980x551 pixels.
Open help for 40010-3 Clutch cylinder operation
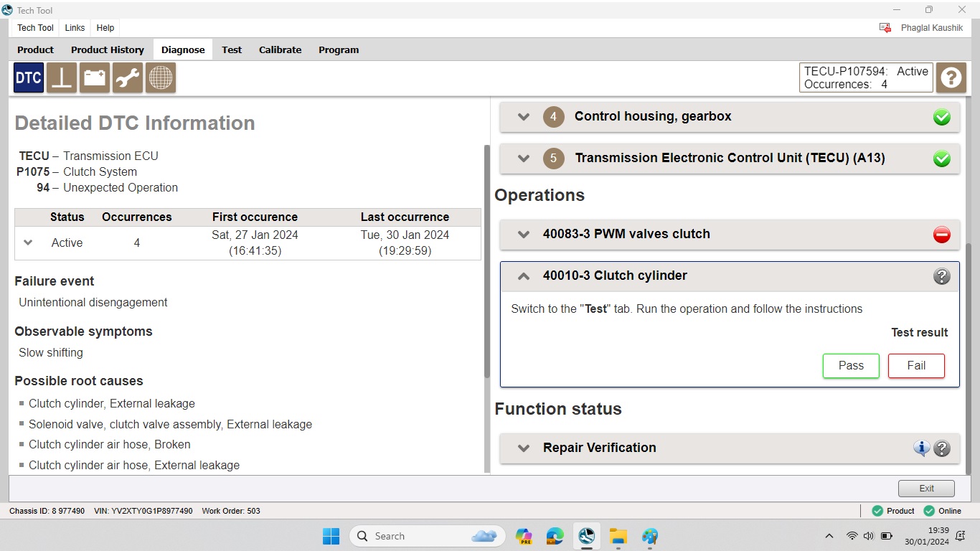coord(942,276)
